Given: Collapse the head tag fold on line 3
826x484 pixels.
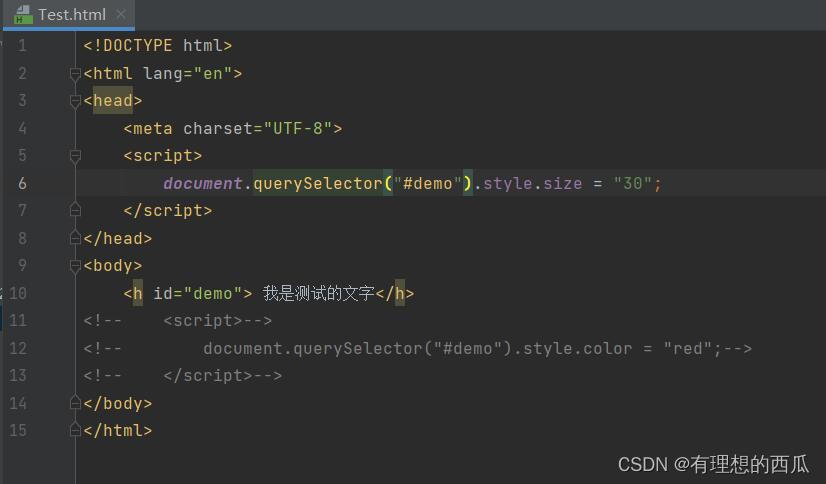Looking at the screenshot, I should (x=75, y=101).
